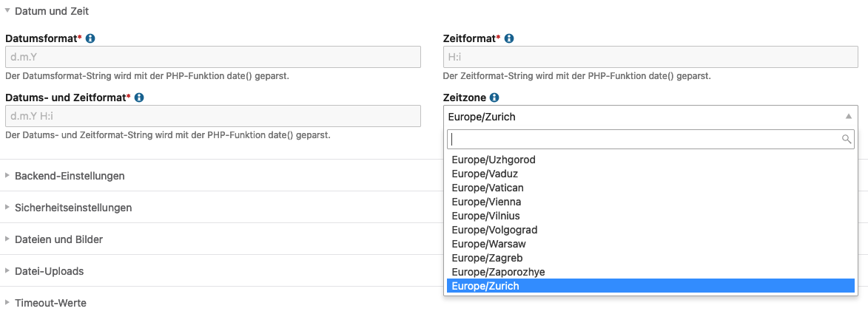868x314 pixels.
Task: Click the info icon for Datums- und Zeitformat
Action: 139,97
